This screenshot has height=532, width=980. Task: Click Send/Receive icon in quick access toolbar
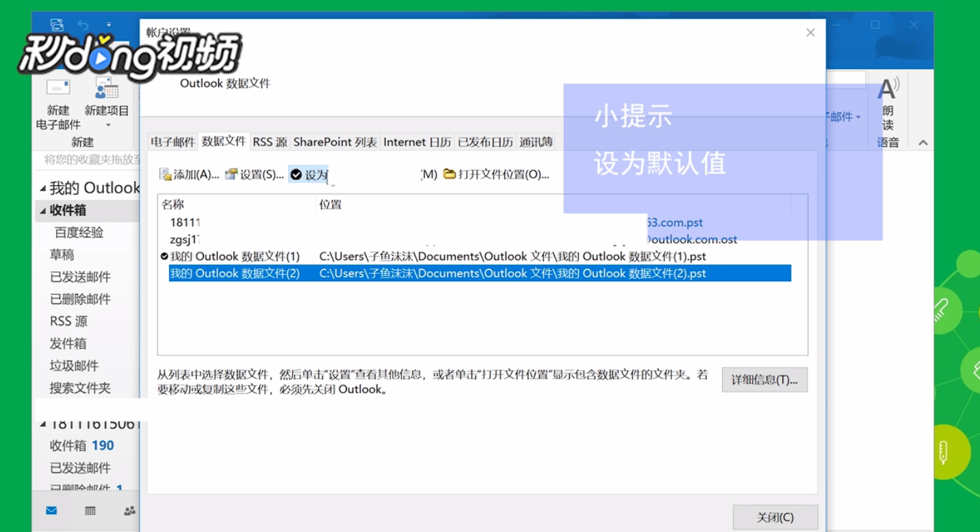(x=57, y=25)
